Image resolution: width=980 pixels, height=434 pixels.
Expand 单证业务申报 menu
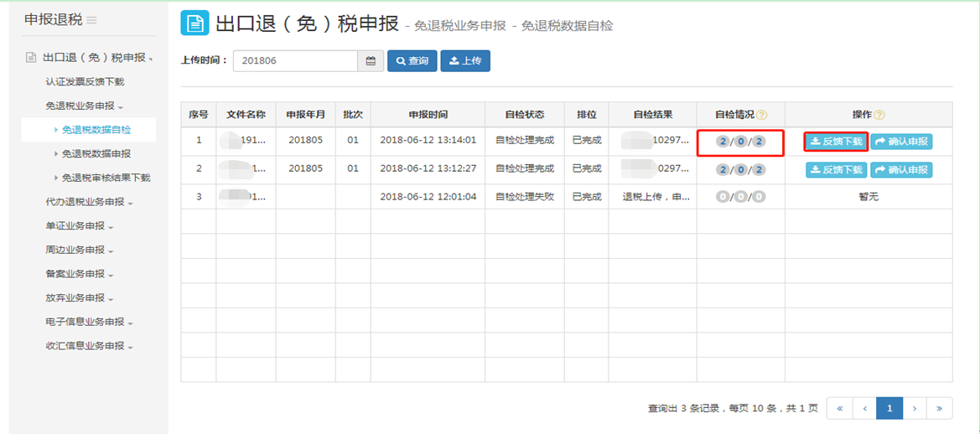(x=80, y=226)
